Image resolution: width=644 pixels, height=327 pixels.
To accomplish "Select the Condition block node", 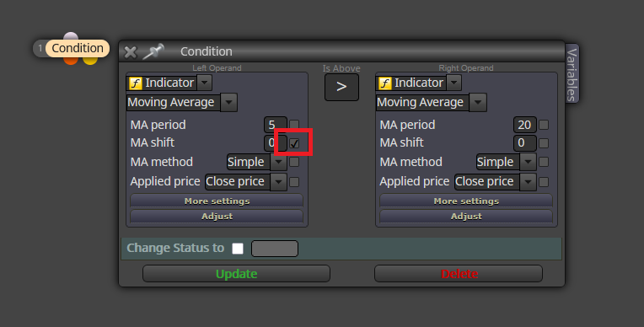I will pos(78,48).
